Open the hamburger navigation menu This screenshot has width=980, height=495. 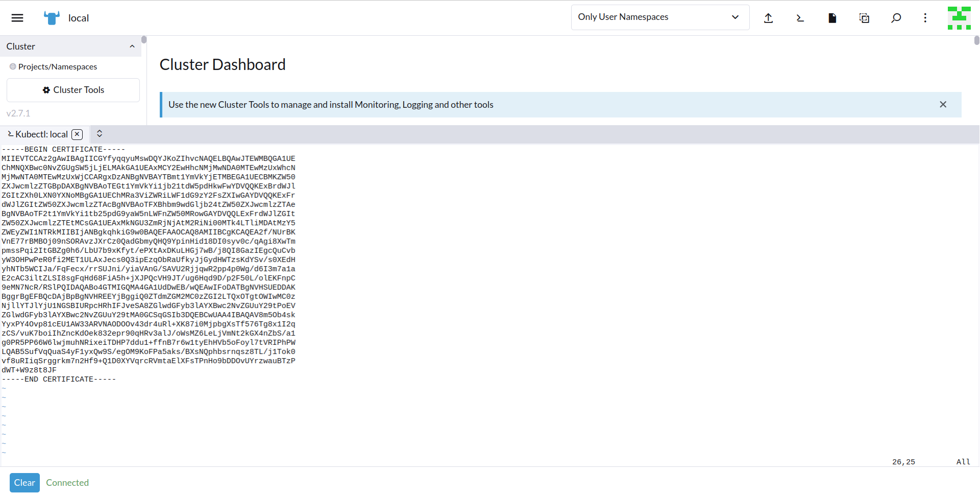pos(17,18)
